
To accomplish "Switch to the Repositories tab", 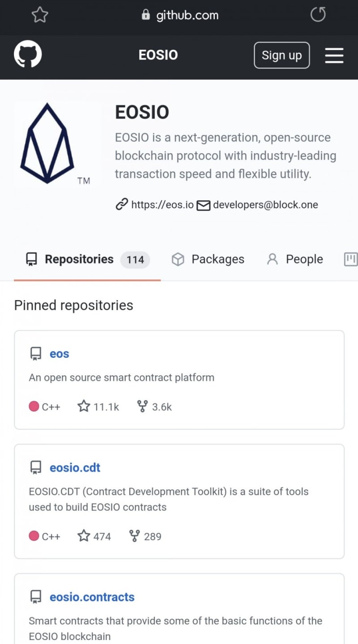I will click(x=79, y=259).
